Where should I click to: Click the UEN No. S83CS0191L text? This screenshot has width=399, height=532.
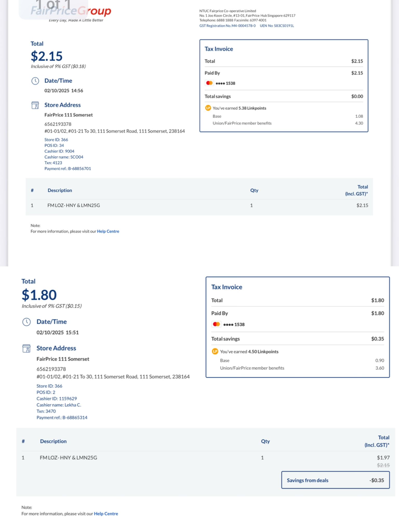pyautogui.click(x=277, y=26)
